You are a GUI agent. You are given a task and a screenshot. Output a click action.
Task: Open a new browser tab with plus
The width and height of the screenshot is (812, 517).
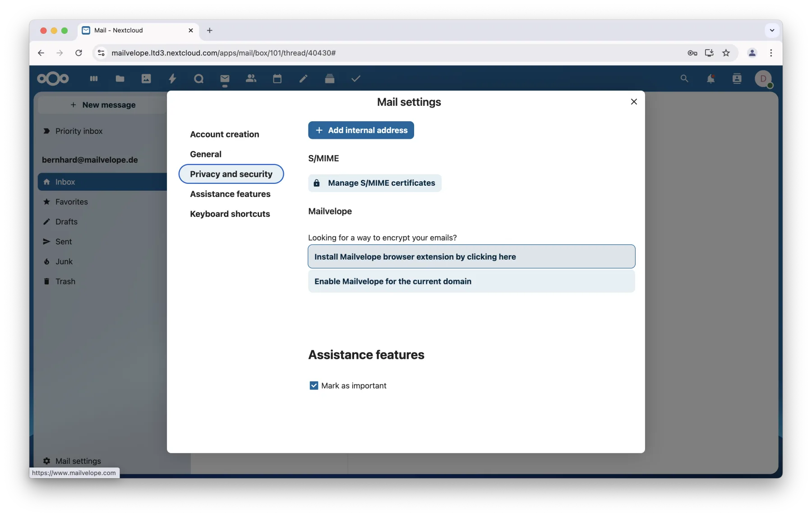click(x=210, y=31)
